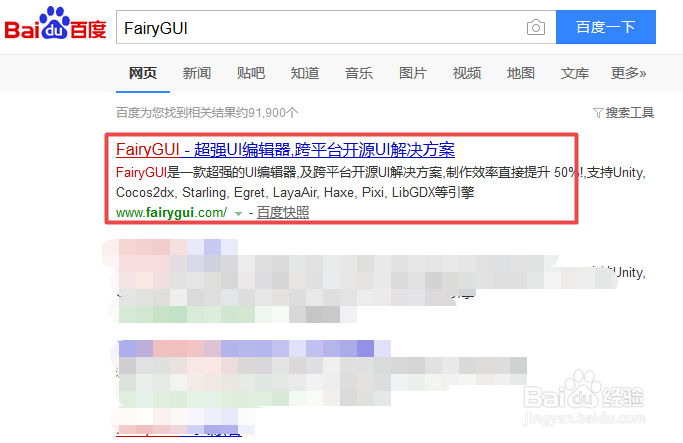
Task: Open FairyGUI 超强UI编辑器 result title
Action: [285, 150]
